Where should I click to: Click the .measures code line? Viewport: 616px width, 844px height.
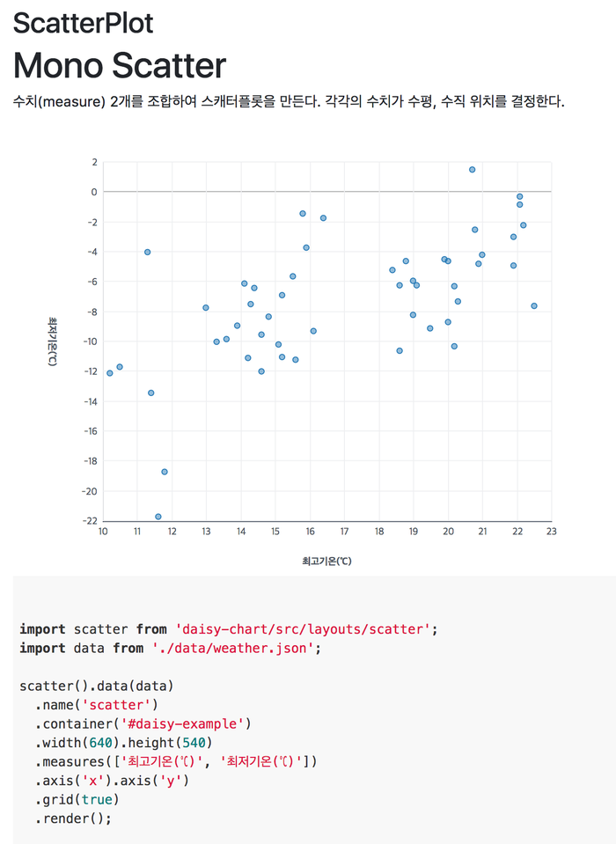point(176,761)
